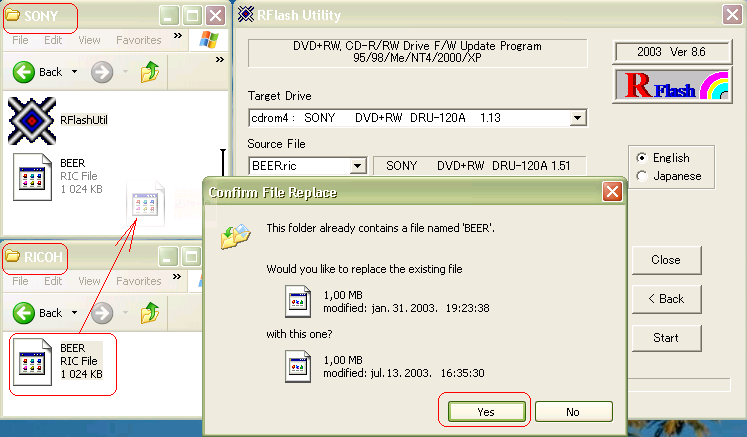Click the DVD+RW, CD-R/RW Drive F/W Update Program banner

pos(417,52)
